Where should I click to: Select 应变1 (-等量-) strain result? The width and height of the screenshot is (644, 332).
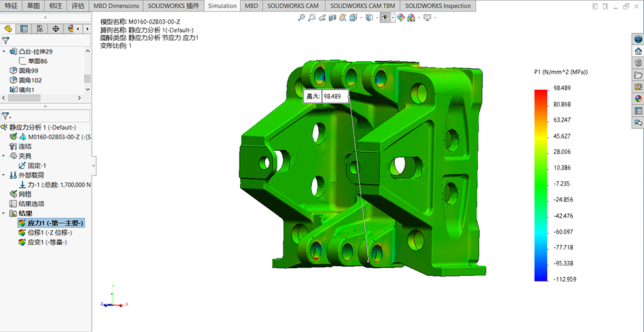[46, 242]
